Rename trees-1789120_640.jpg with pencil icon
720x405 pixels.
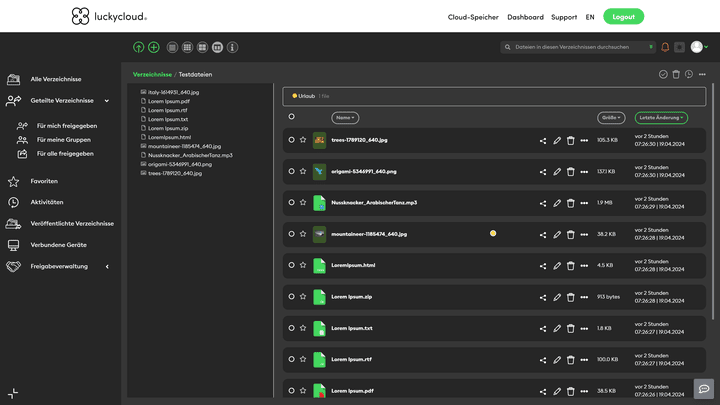pyautogui.click(x=557, y=141)
